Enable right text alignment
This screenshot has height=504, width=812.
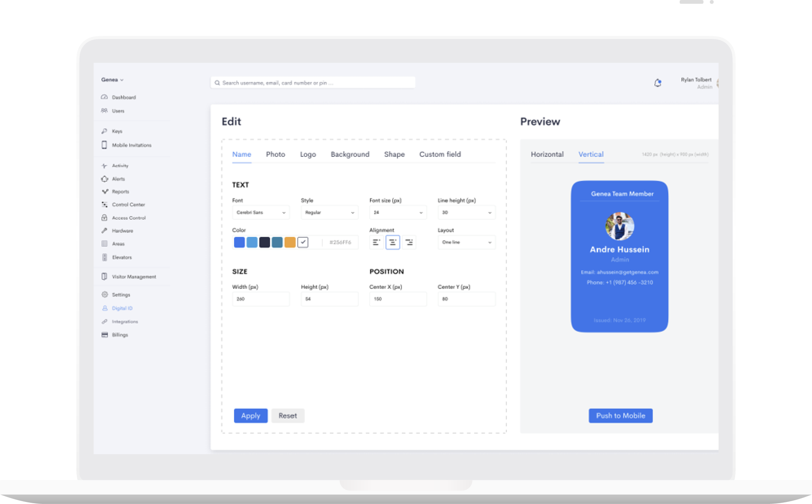pyautogui.click(x=409, y=242)
